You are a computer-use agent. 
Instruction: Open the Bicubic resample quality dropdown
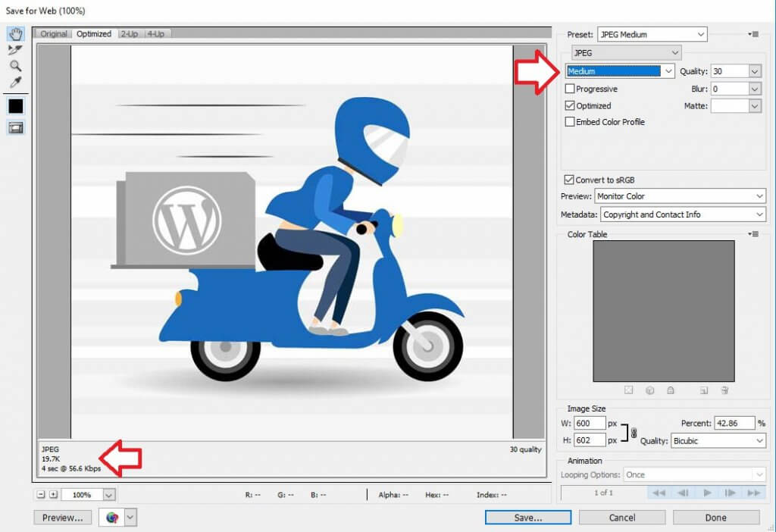tap(718, 440)
